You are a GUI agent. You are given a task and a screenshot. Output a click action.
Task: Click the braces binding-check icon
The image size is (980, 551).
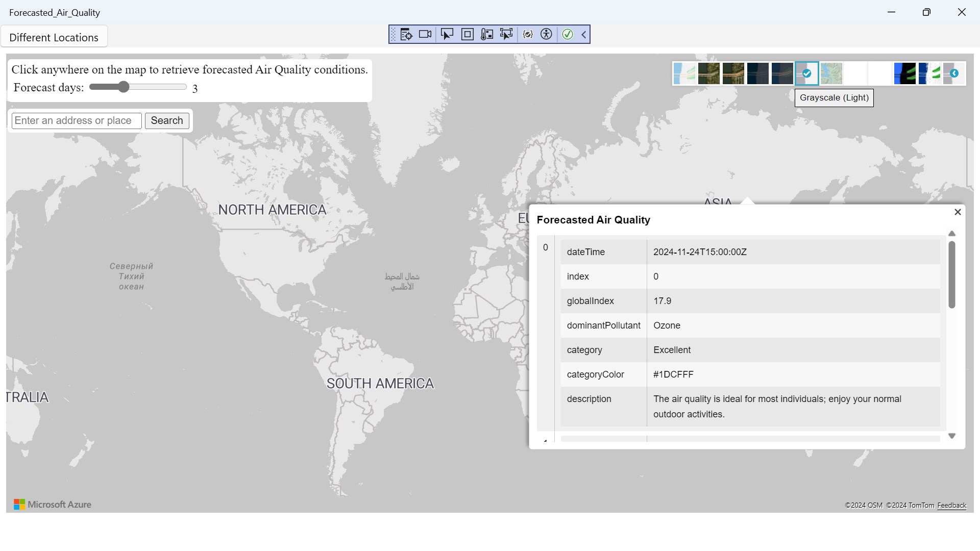point(528,34)
